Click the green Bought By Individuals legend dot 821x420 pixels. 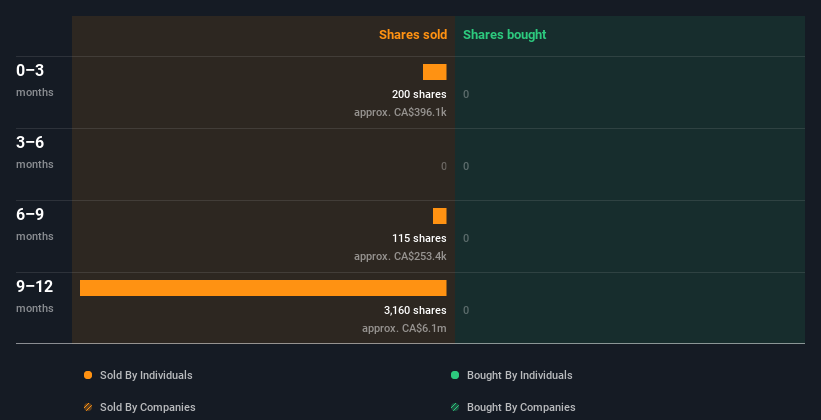(455, 376)
